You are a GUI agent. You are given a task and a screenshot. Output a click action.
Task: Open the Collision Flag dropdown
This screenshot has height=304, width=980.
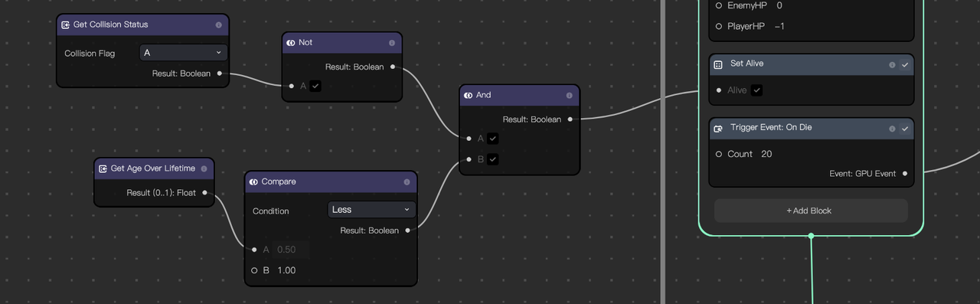184,53
